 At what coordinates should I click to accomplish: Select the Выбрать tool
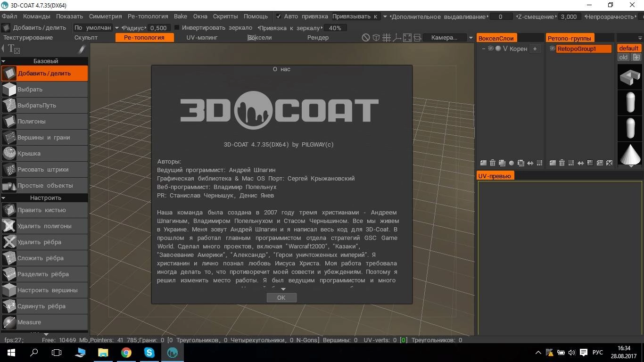pyautogui.click(x=44, y=90)
